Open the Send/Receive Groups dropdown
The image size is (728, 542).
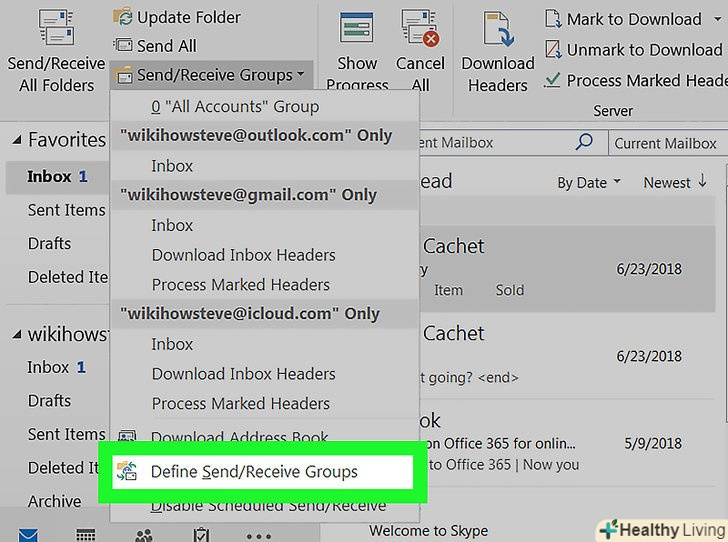coord(212,75)
